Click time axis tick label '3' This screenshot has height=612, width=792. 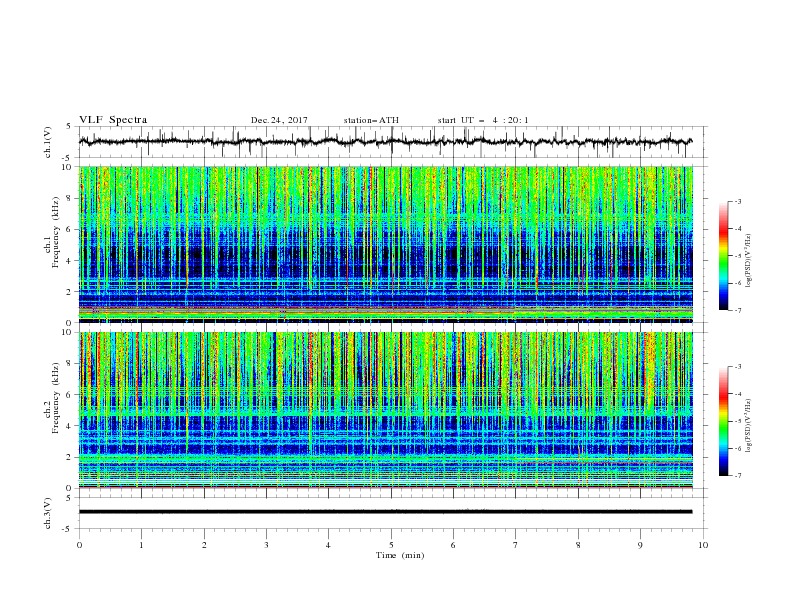[266, 545]
